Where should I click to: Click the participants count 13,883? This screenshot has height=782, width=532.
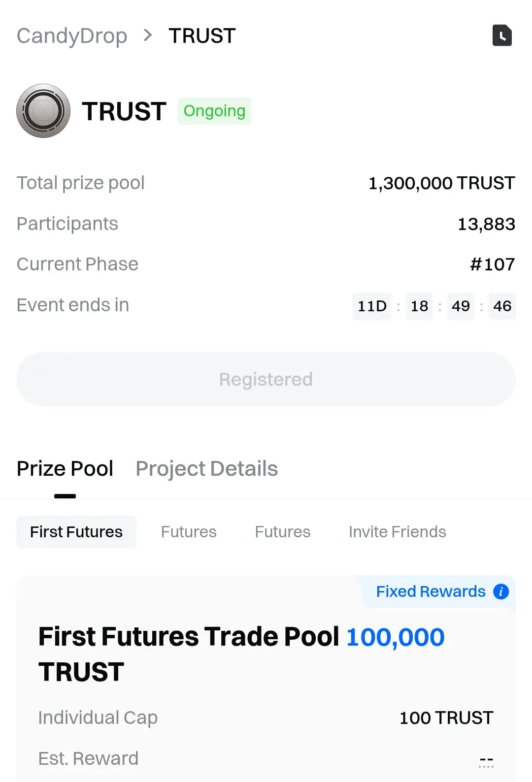[486, 224]
